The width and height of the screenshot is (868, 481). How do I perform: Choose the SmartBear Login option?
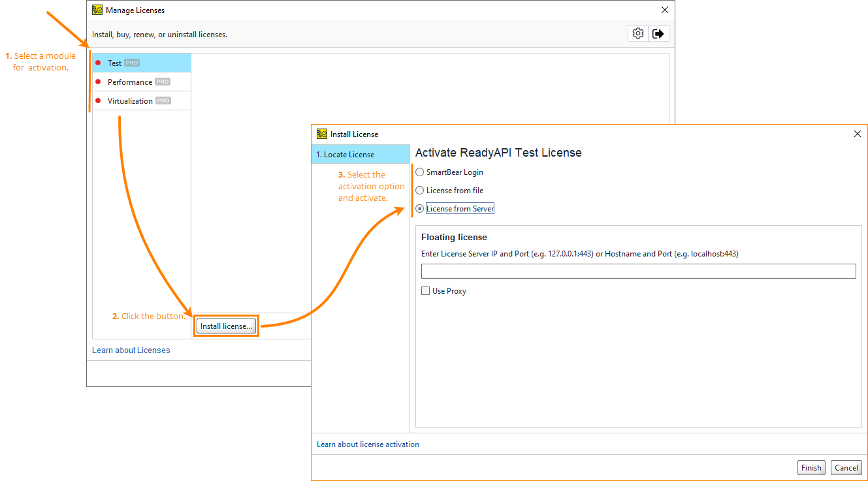(x=450, y=172)
